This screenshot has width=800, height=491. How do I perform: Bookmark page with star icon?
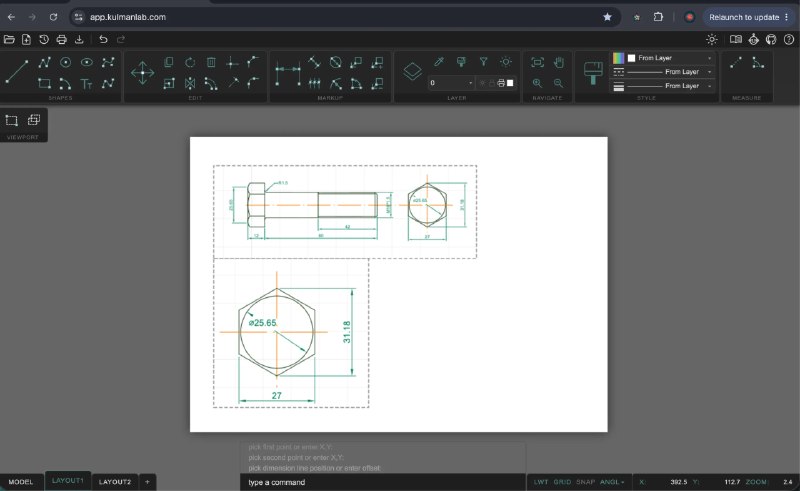607,17
